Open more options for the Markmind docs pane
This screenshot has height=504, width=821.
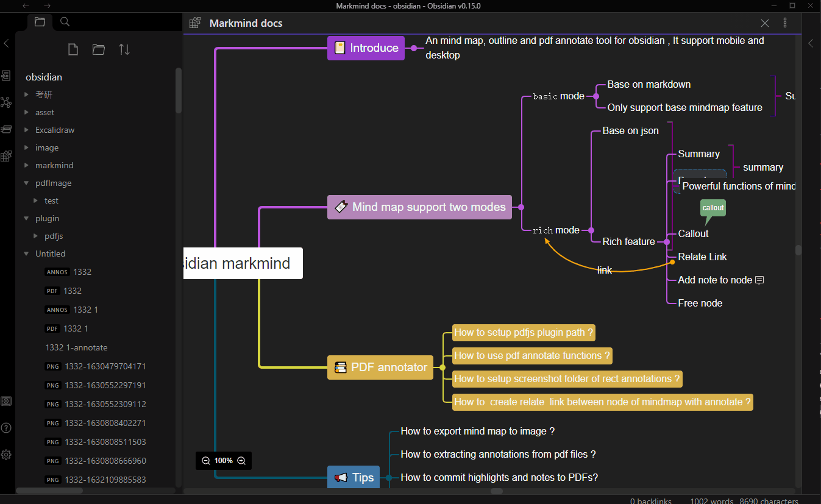[785, 23]
